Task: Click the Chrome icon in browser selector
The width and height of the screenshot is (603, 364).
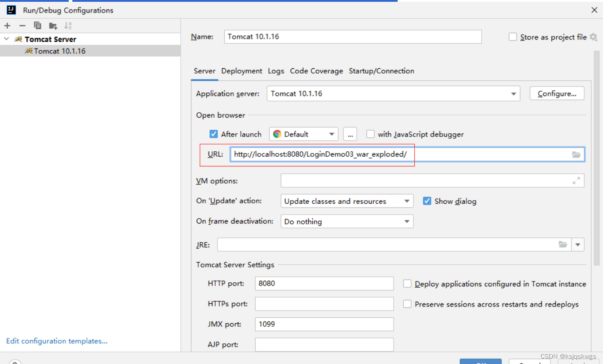Action: point(277,134)
